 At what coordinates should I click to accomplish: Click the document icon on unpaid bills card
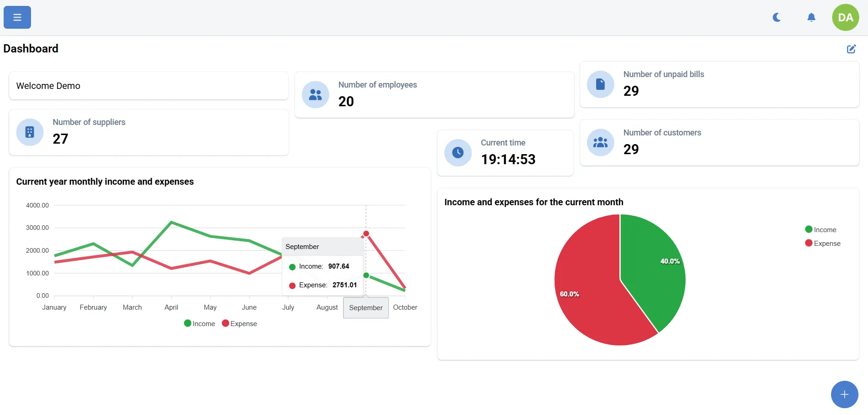tap(600, 84)
